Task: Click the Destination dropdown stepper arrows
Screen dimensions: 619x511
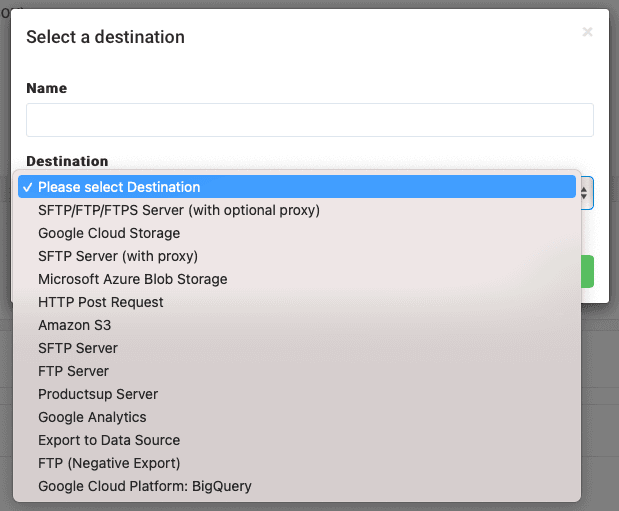Action: (x=586, y=192)
